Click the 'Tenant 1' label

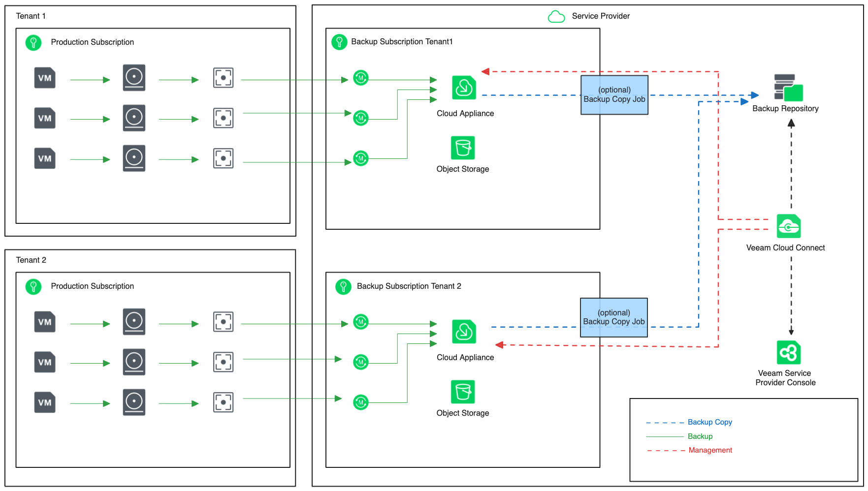(x=31, y=16)
